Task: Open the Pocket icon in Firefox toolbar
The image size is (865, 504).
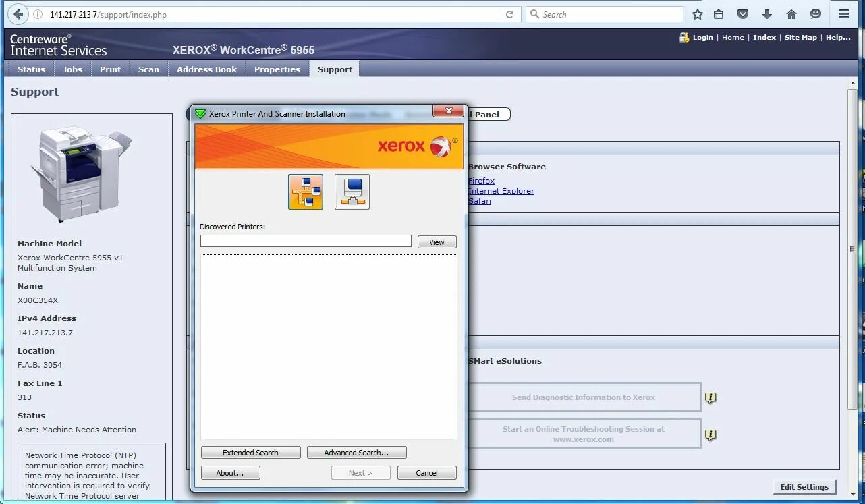Action: coord(743,14)
